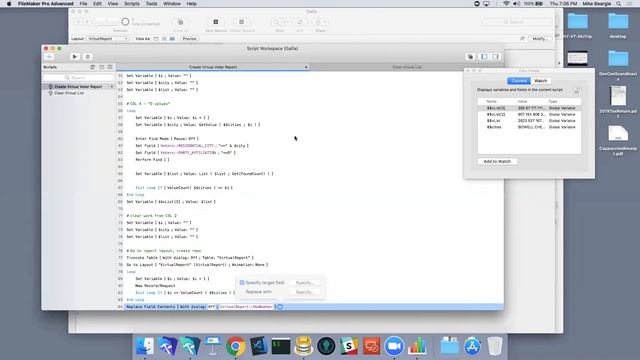Viewport: 640px width, 360px height.
Task: Open the Scripts menu
Action: click(x=132, y=4)
